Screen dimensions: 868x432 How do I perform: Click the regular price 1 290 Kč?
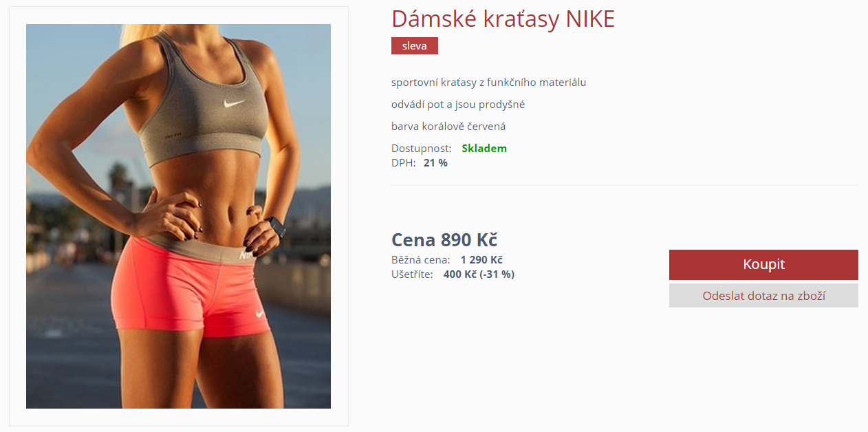click(x=481, y=260)
